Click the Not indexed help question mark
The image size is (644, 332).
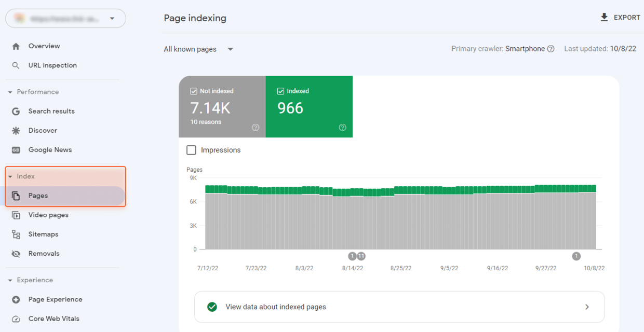coord(256,127)
